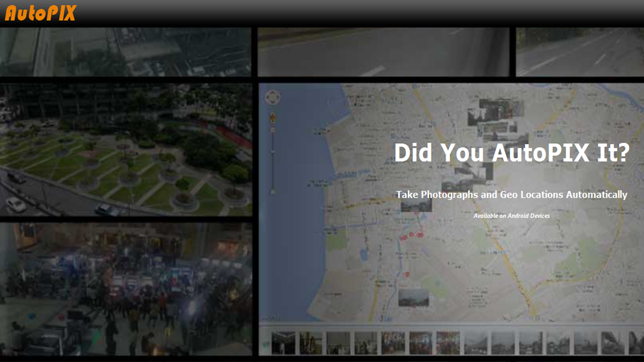This screenshot has width=644, height=362.
Task: Open the crowded night market photo
Action: click(x=126, y=289)
